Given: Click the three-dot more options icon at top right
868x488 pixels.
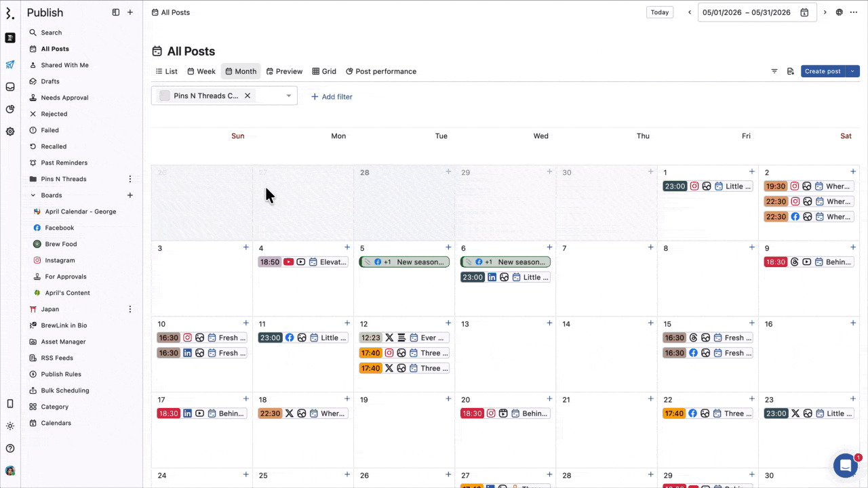Looking at the screenshot, I should (854, 12).
